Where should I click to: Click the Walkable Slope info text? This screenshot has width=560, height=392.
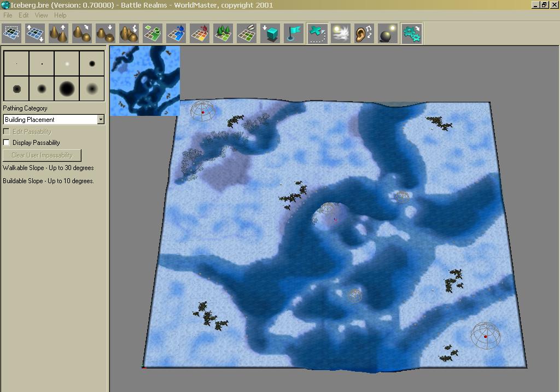tap(48, 168)
